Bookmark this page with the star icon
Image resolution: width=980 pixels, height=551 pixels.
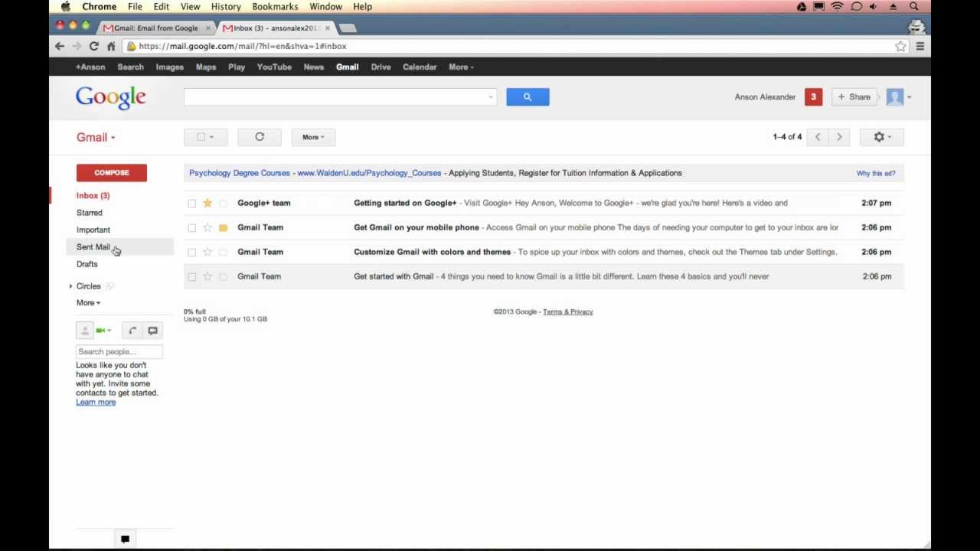coord(900,47)
